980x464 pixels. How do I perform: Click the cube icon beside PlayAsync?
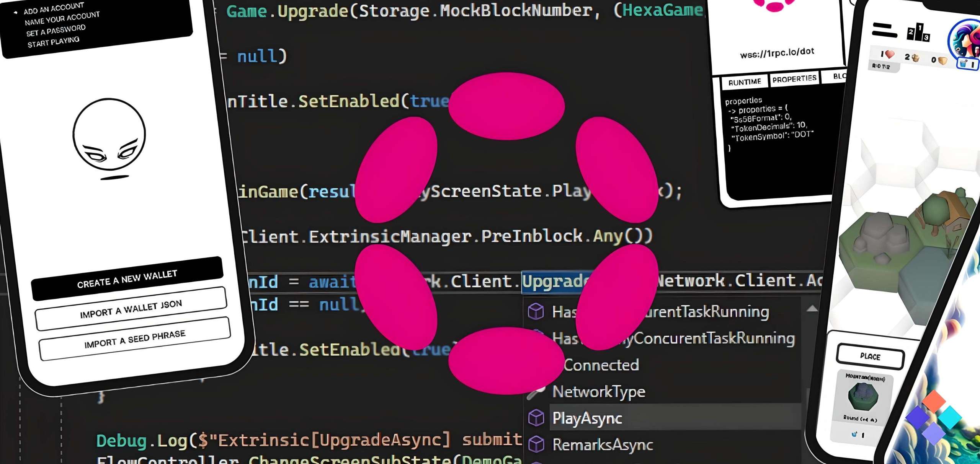tap(536, 418)
